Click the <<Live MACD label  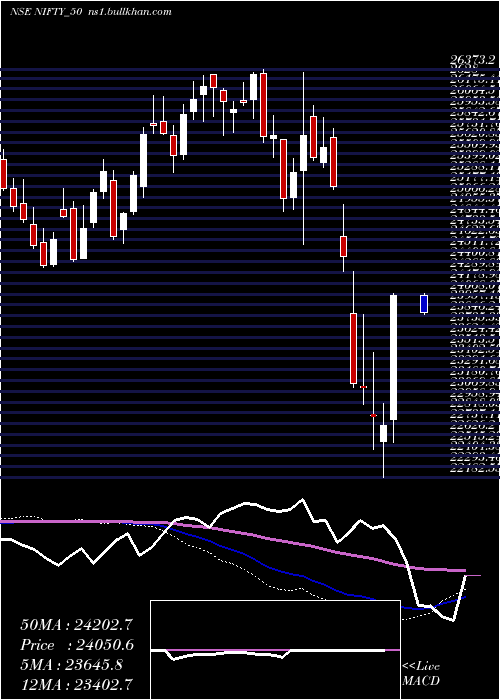[x=421, y=674]
